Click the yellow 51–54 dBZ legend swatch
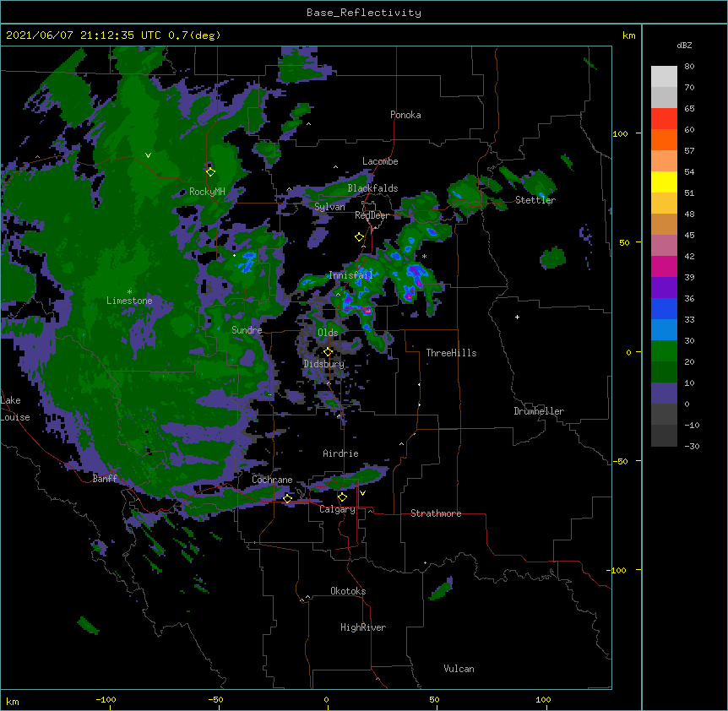The height and width of the screenshot is (711, 728). (664, 182)
